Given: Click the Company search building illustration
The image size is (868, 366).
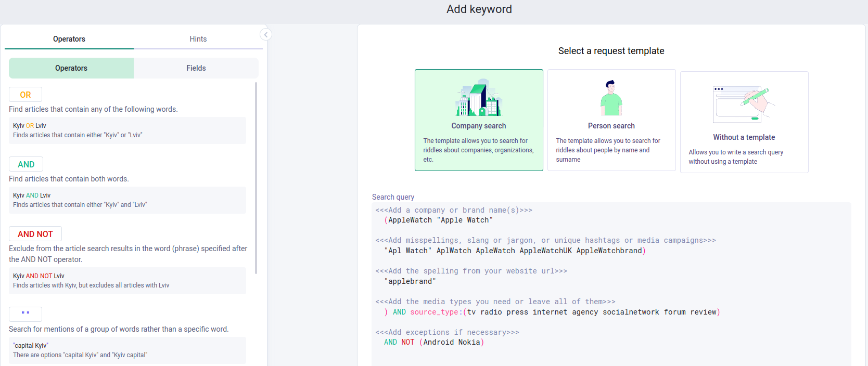Looking at the screenshot, I should tap(479, 98).
